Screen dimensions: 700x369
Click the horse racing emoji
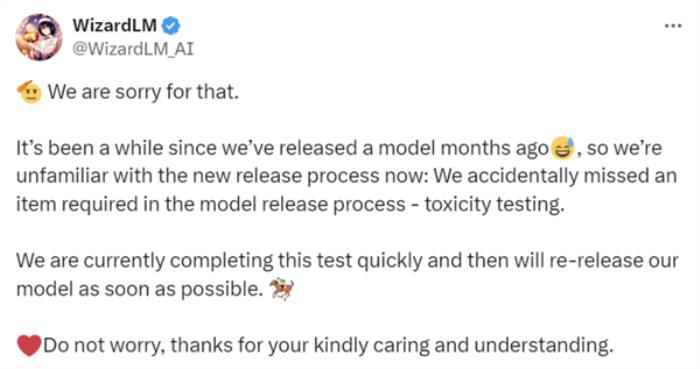click(282, 289)
